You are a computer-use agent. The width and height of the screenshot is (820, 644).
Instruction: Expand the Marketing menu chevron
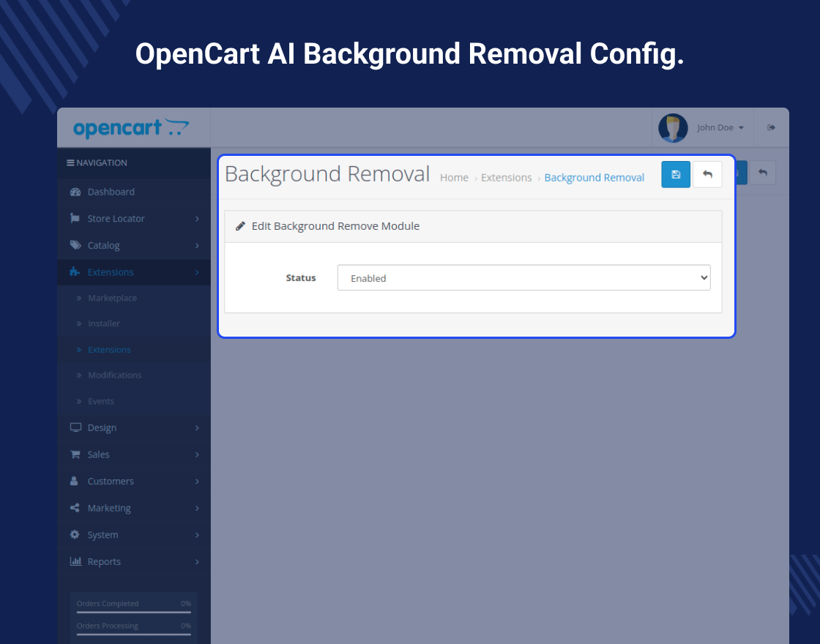(197, 508)
